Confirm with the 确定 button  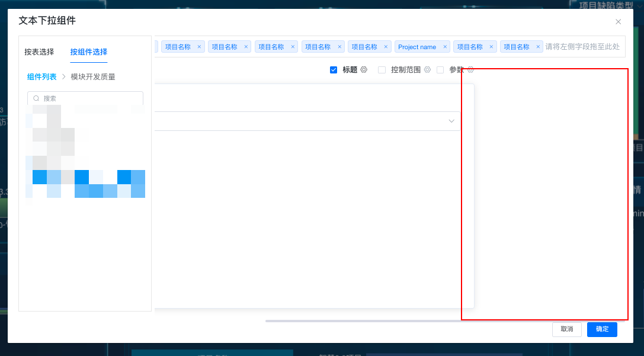602,329
